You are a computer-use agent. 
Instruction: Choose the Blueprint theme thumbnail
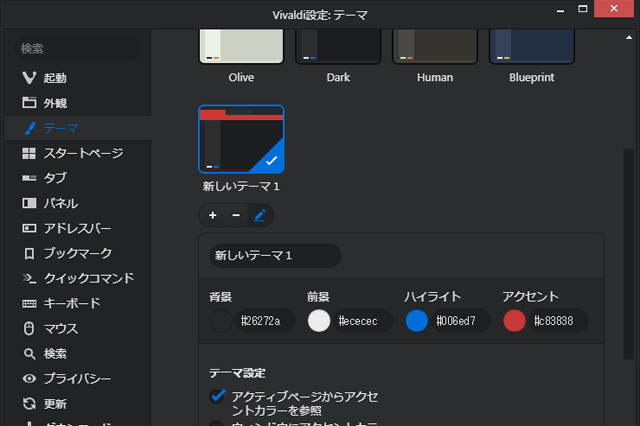[532, 46]
